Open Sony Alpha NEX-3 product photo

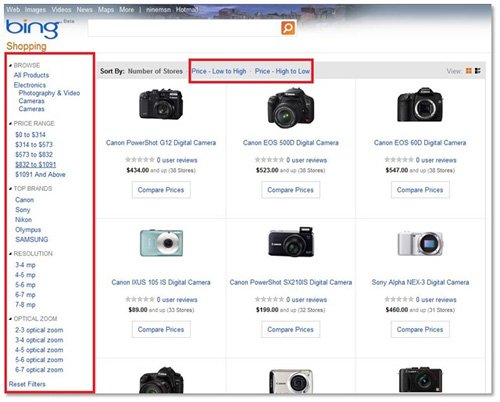(x=420, y=243)
